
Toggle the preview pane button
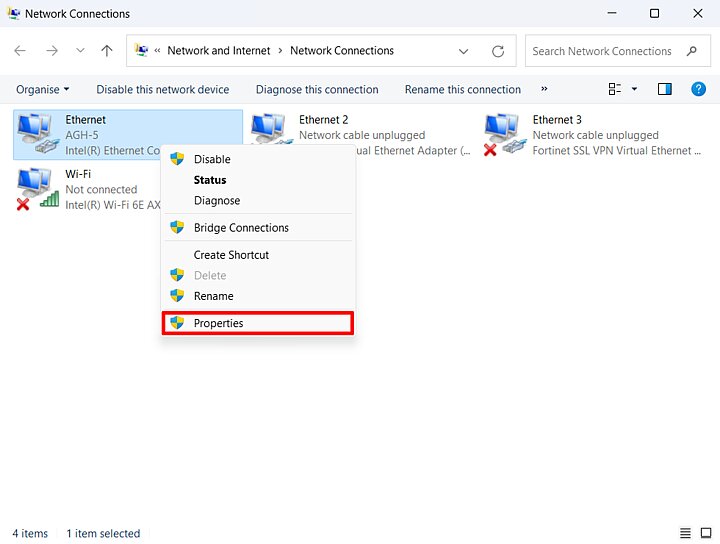tap(664, 89)
